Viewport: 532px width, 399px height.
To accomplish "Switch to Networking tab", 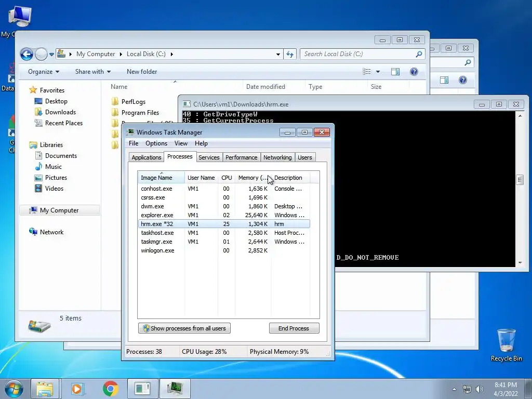I will [277, 157].
